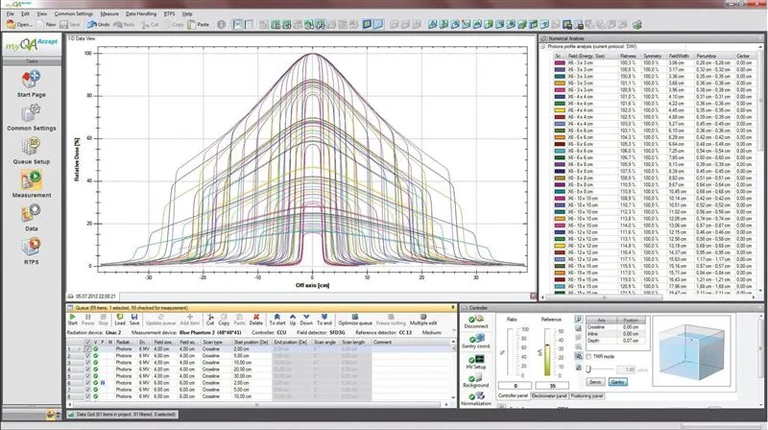Image resolution: width=768 pixels, height=430 pixels.
Task: Run Background measurement in Controller
Action: click(476, 382)
